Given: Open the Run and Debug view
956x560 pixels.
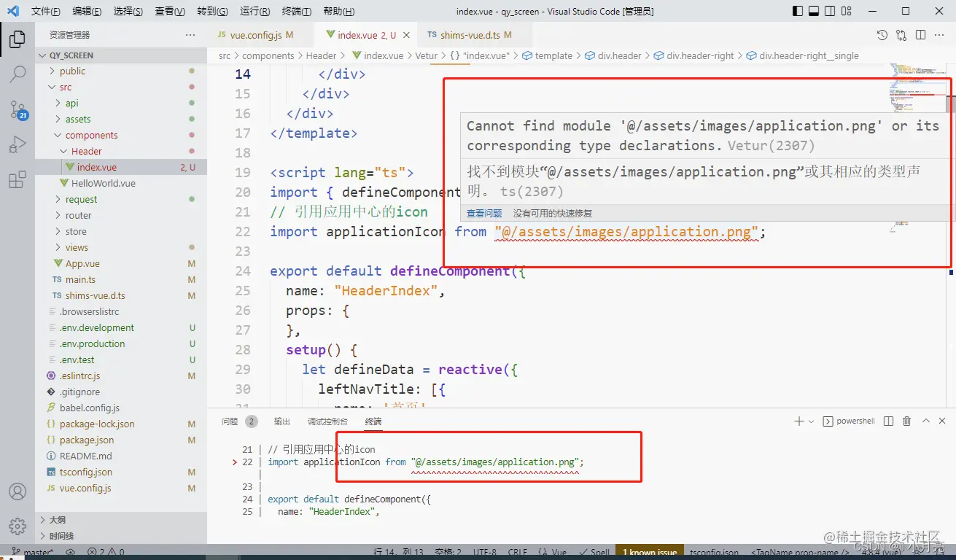Looking at the screenshot, I should tap(18, 144).
